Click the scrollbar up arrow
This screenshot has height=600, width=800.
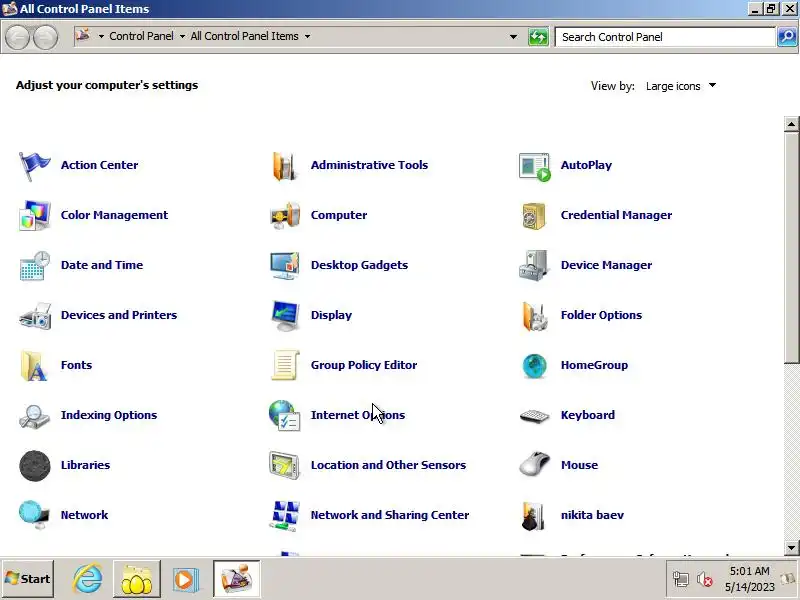(x=791, y=124)
